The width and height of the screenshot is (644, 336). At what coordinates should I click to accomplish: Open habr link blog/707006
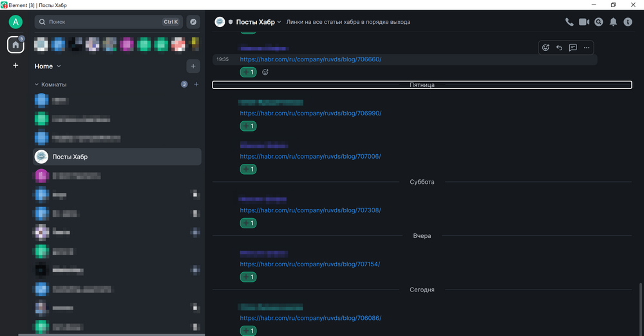pyautogui.click(x=310, y=156)
